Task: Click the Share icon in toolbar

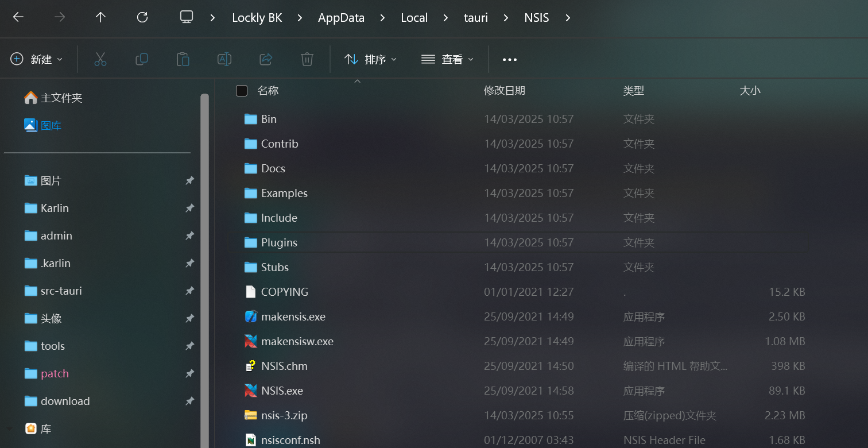Action: [266, 59]
